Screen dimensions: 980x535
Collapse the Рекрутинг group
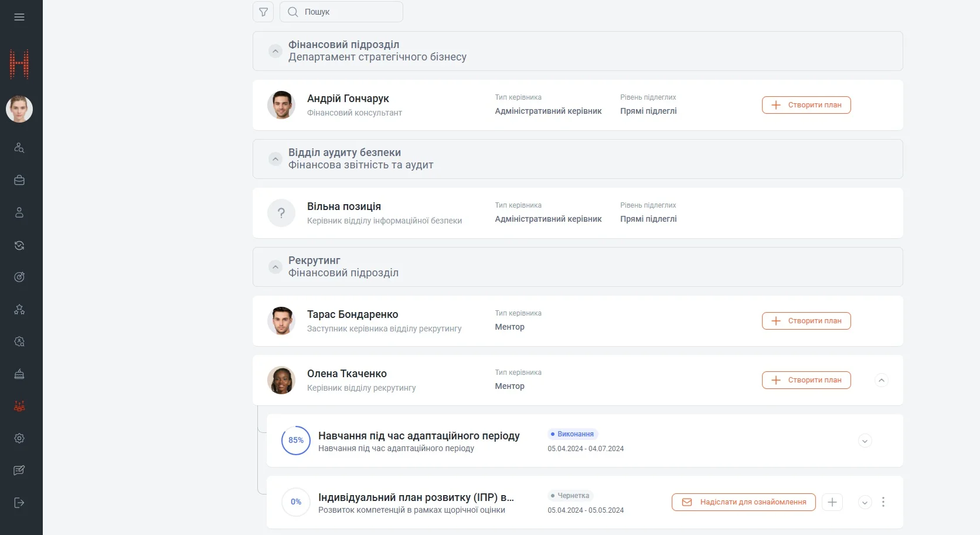pos(275,267)
